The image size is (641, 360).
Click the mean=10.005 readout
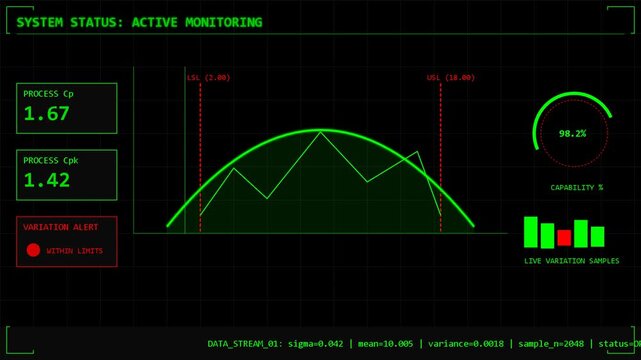click(x=385, y=344)
